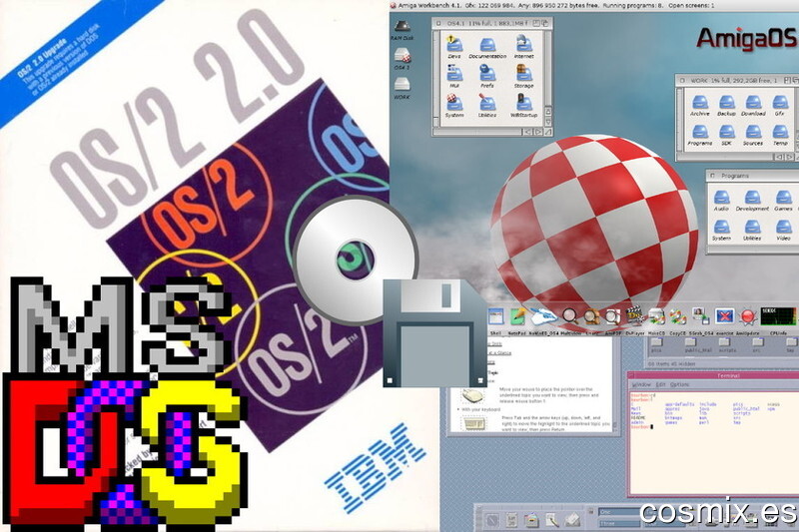Open the Options menu in Terminal
799x532 pixels.
tap(680, 385)
